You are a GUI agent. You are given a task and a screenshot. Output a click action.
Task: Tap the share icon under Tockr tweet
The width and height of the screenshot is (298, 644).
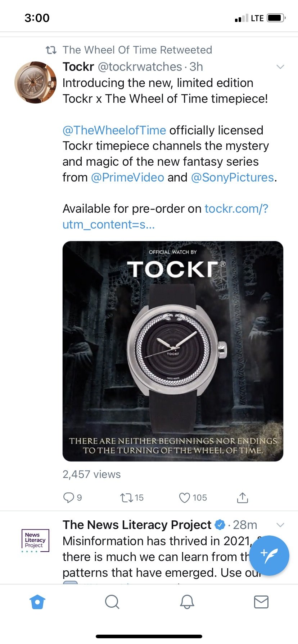point(243,498)
